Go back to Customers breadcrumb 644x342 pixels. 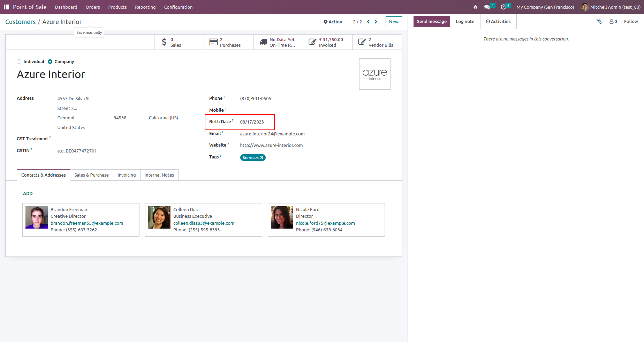21,22
